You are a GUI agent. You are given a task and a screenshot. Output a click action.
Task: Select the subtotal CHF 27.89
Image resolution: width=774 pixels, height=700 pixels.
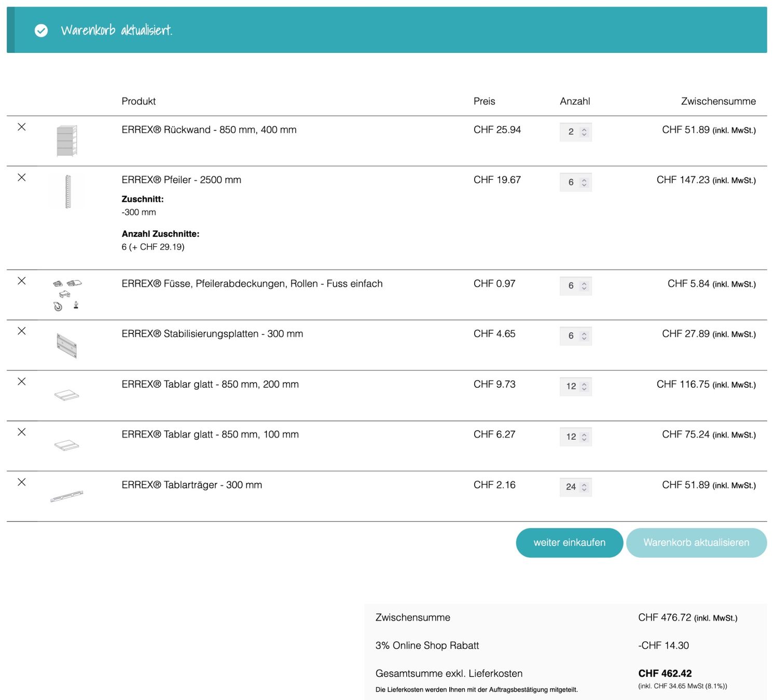point(686,334)
